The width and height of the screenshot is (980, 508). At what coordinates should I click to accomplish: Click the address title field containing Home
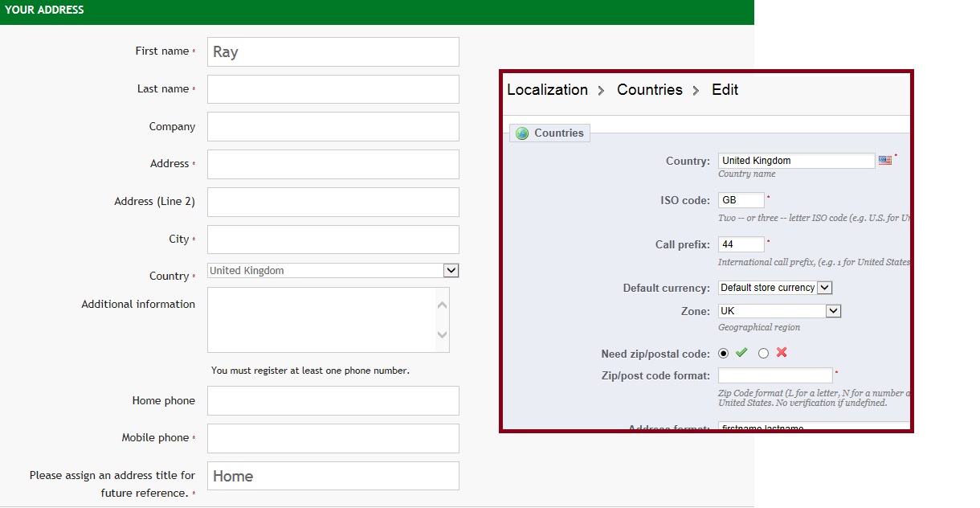[333, 476]
